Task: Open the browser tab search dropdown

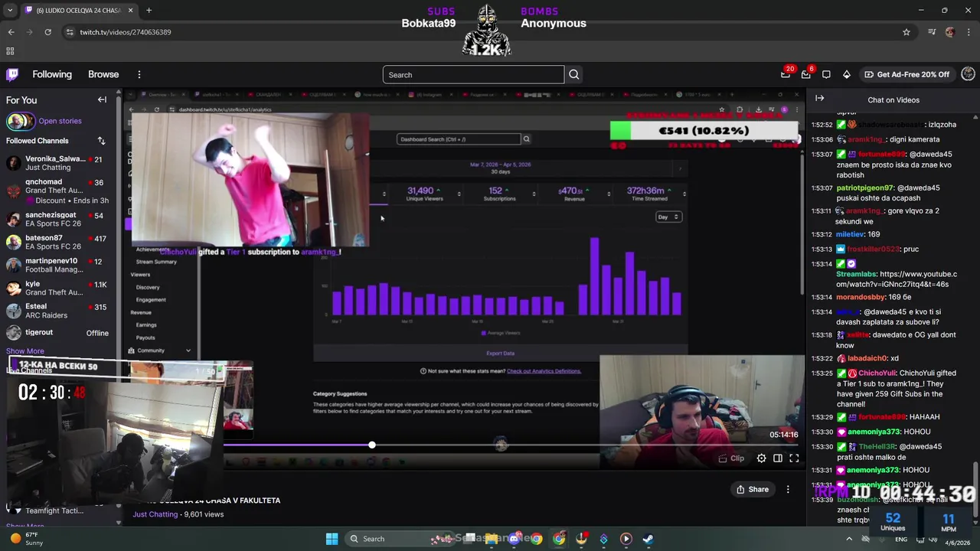Action: tap(10, 11)
